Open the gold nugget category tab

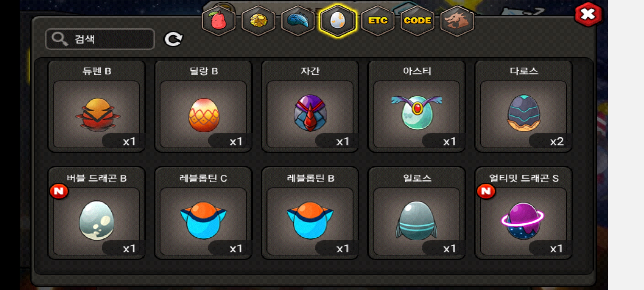258,21
